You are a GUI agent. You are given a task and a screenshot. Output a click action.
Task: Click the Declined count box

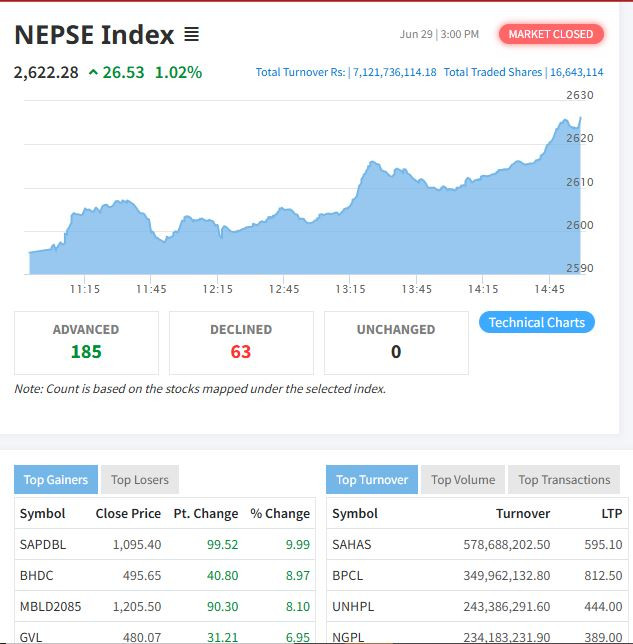coord(241,342)
